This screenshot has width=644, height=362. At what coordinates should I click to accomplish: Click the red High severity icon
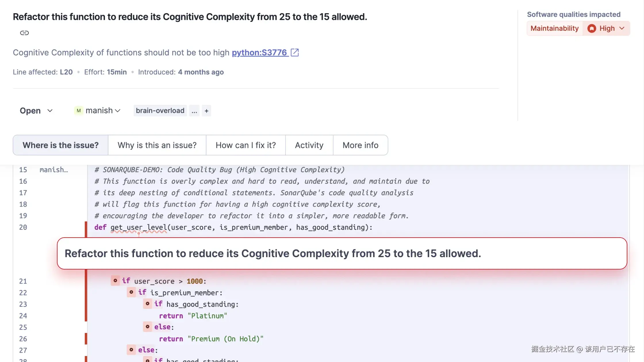(592, 28)
